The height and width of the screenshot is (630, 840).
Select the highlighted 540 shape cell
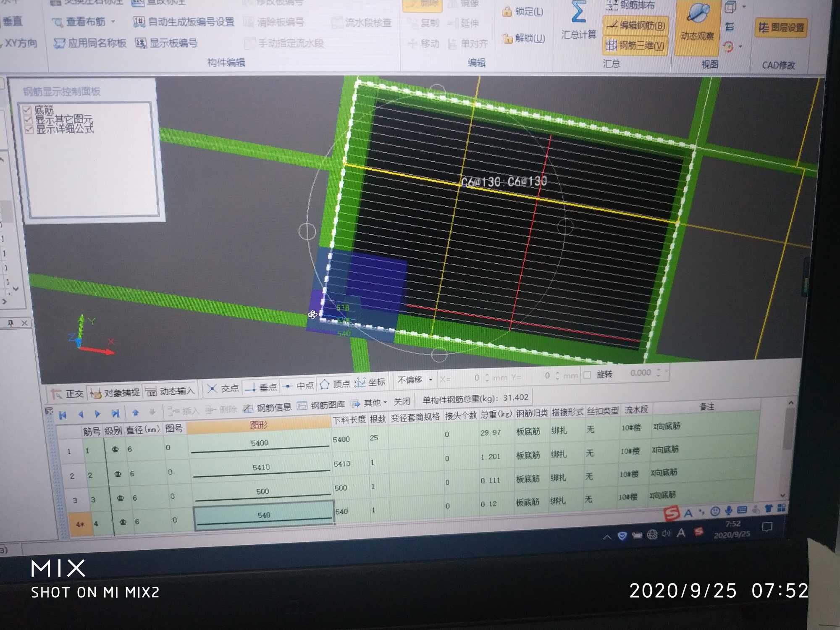[x=264, y=516]
